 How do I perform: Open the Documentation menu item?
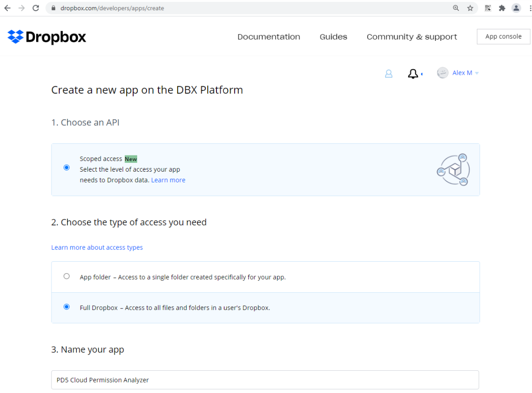click(x=269, y=37)
